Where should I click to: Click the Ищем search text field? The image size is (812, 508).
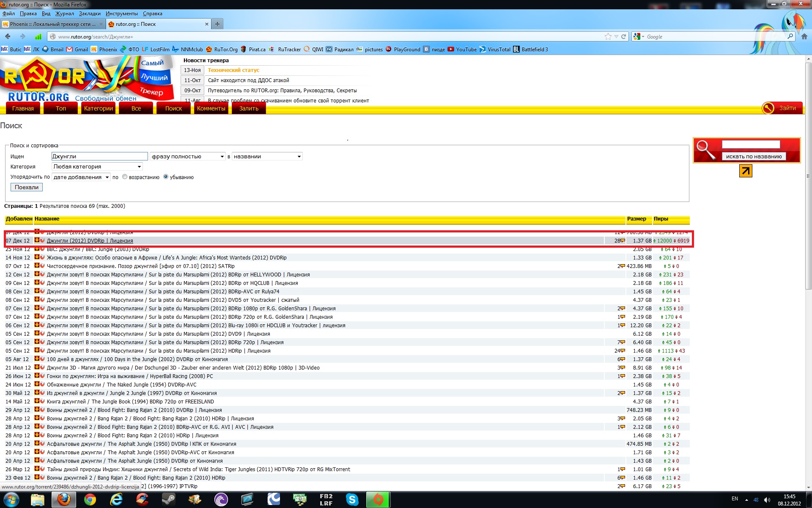click(x=99, y=157)
